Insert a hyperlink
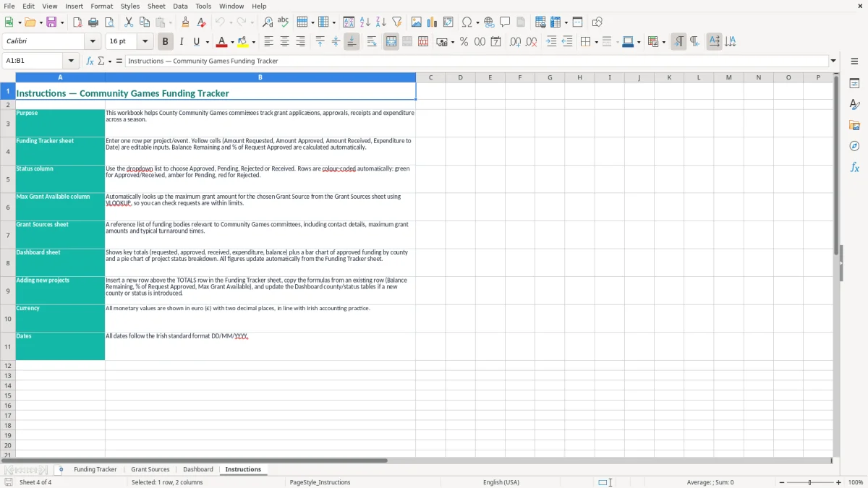868x488 pixels. (x=489, y=22)
